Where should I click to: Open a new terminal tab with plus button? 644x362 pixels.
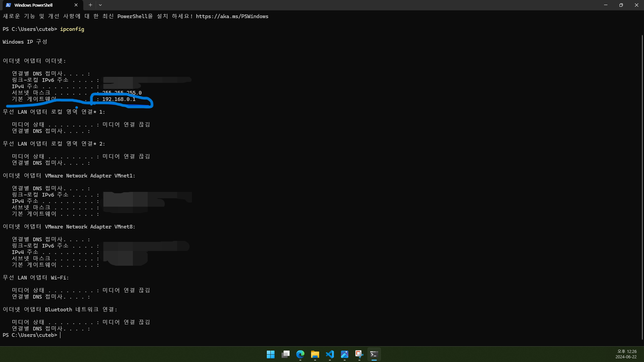90,5
